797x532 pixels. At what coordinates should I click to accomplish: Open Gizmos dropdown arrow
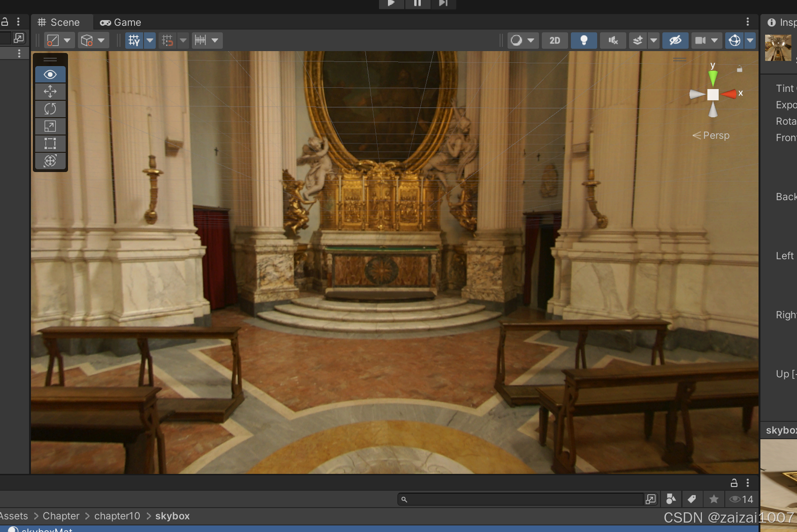750,40
